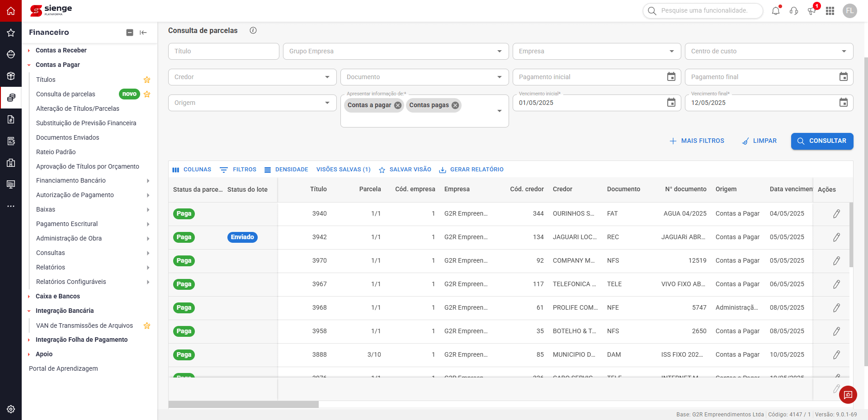Viewport: 868px width, 420px height.
Task: Toggle favorite star for Títulos
Action: [x=147, y=80]
